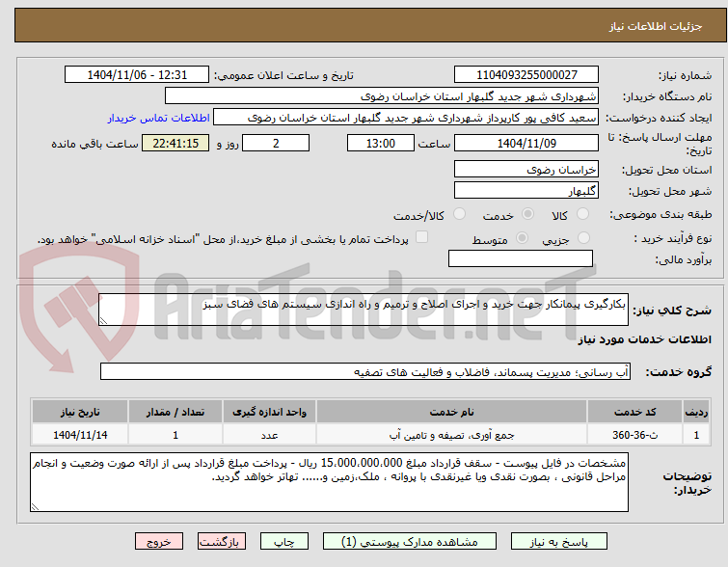The image size is (728, 567).
Task: Click the توضیحات خریدار notes textarea
Action: coord(329,482)
